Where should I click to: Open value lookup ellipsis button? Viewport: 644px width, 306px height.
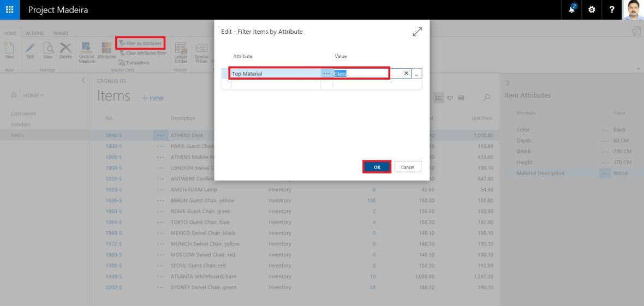click(x=417, y=74)
